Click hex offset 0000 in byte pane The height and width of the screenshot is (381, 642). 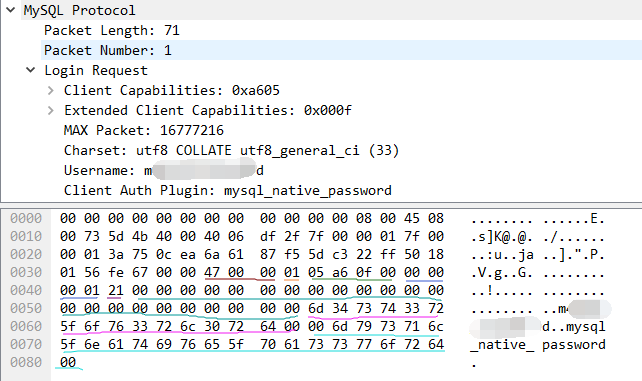26,218
